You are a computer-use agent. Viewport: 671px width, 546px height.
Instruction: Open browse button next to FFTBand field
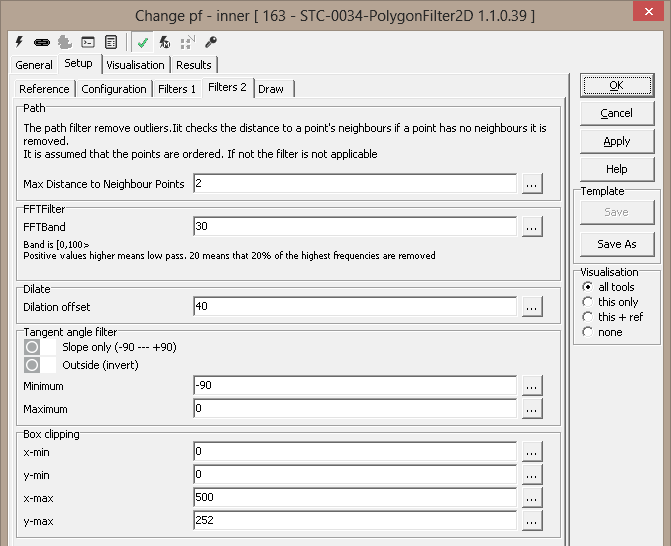(532, 227)
